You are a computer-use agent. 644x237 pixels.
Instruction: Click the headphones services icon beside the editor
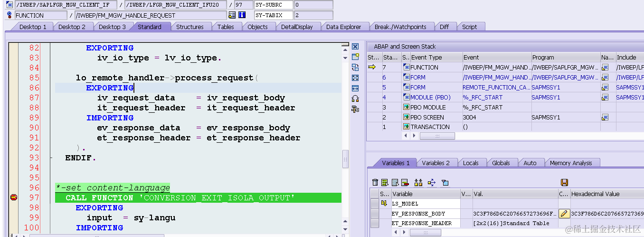pos(355,99)
